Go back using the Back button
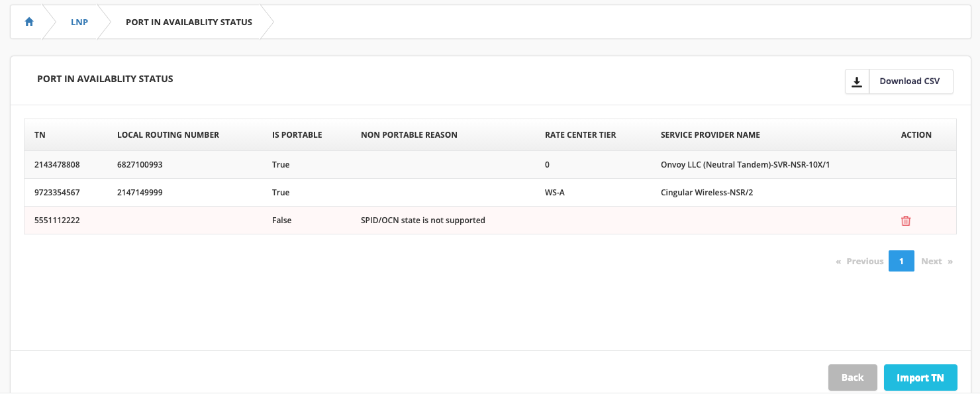The height and width of the screenshot is (398, 980). [x=852, y=377]
